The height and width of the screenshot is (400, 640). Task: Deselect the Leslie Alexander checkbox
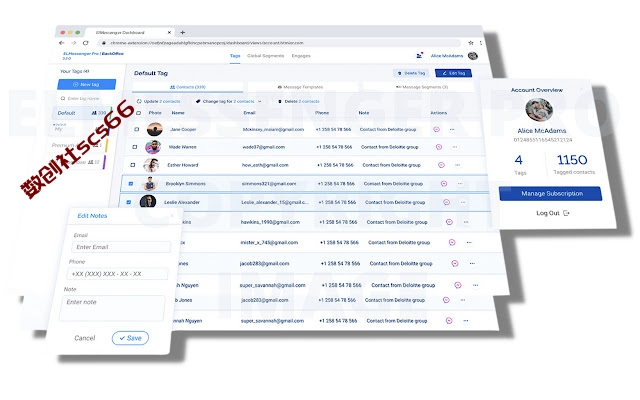[129, 202]
